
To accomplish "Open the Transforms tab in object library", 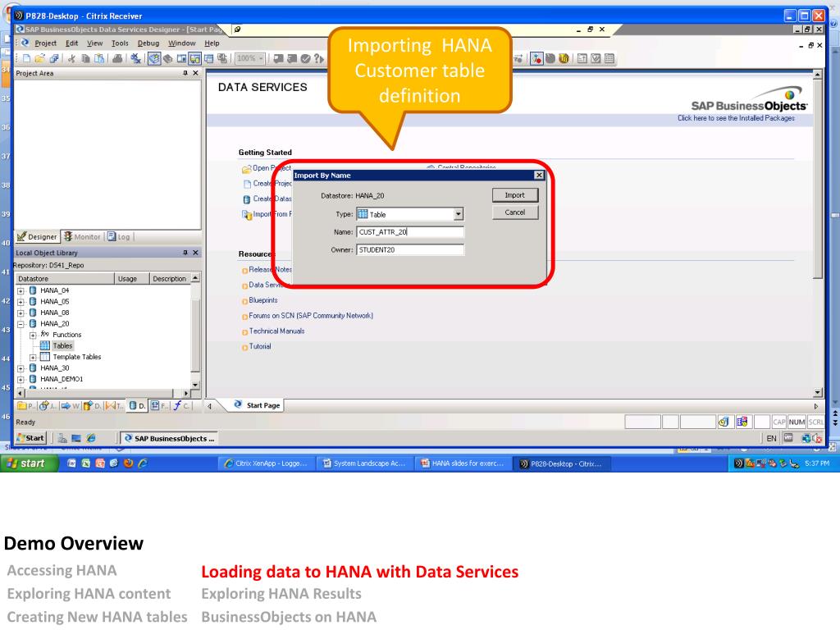I will 114,406.
